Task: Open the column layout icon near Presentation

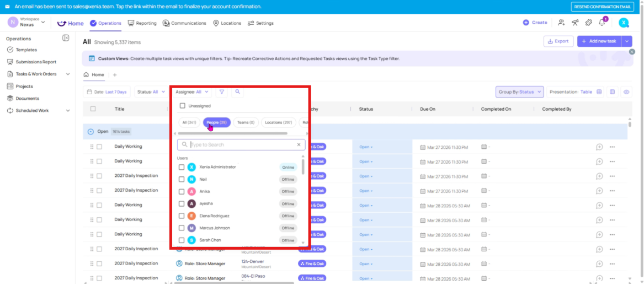Action: pyautogui.click(x=612, y=92)
